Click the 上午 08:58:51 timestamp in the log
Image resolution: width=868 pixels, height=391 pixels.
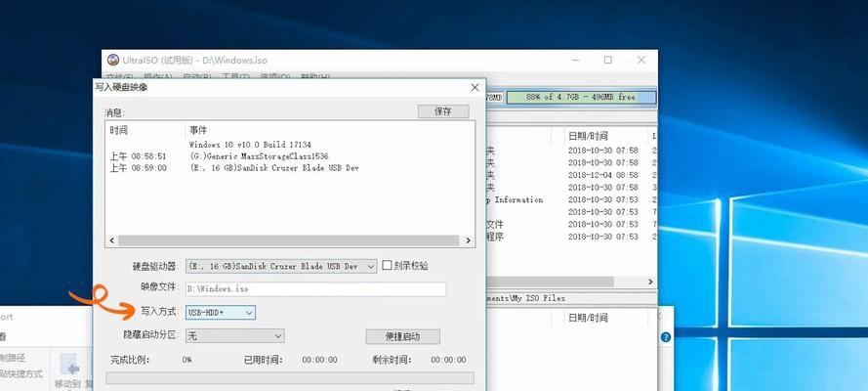pyautogui.click(x=138, y=156)
